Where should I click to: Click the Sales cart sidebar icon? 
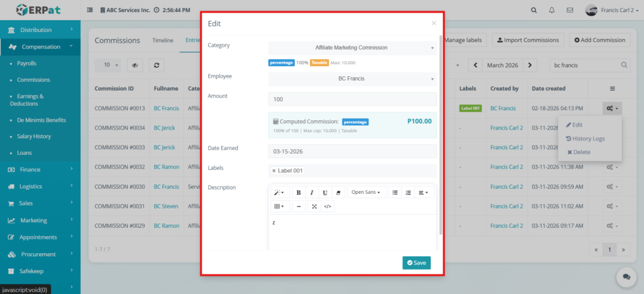click(11, 203)
